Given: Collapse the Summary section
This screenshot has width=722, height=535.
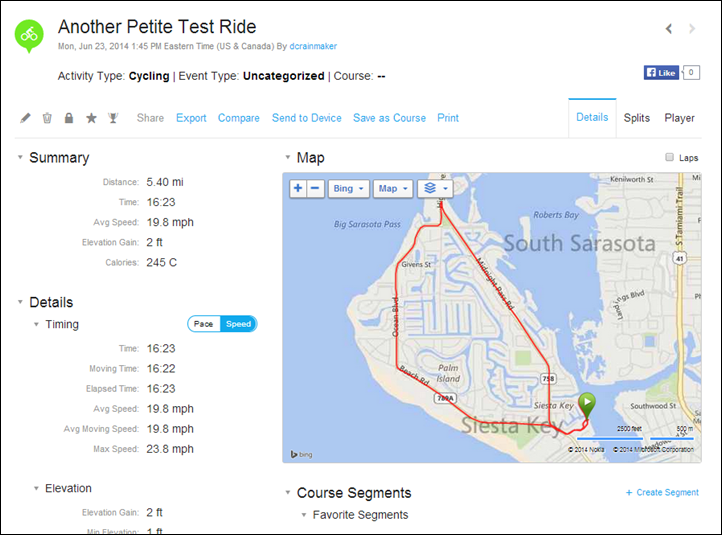Looking at the screenshot, I should click(x=20, y=157).
